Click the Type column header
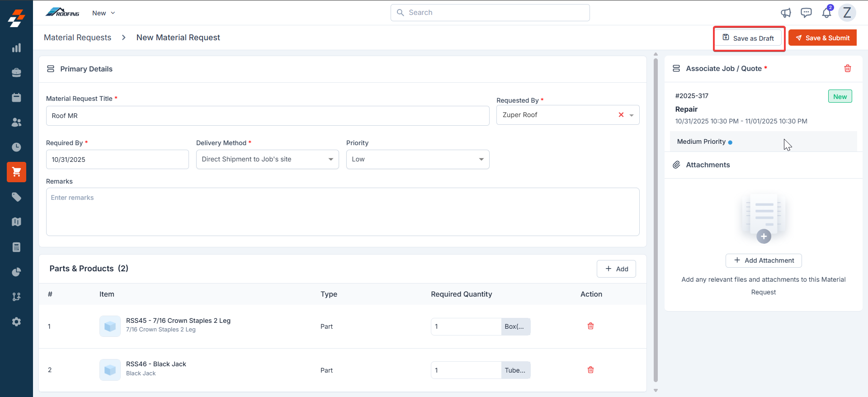The width and height of the screenshot is (868, 397). click(x=329, y=294)
